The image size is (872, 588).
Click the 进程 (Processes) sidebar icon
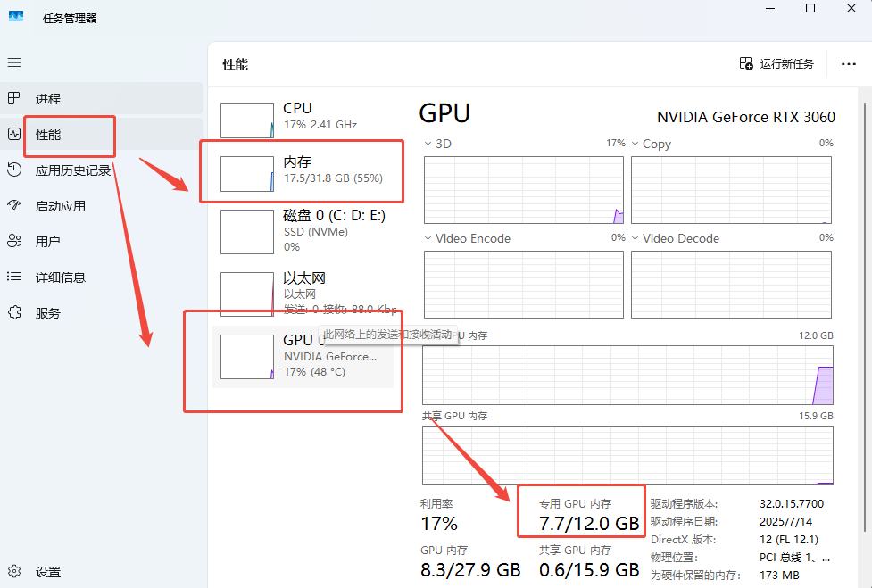pos(14,98)
